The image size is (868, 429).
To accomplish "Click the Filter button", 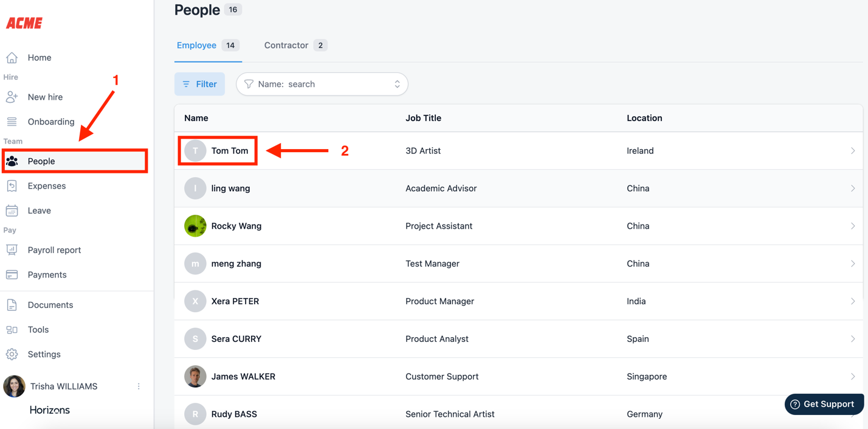I will (199, 84).
